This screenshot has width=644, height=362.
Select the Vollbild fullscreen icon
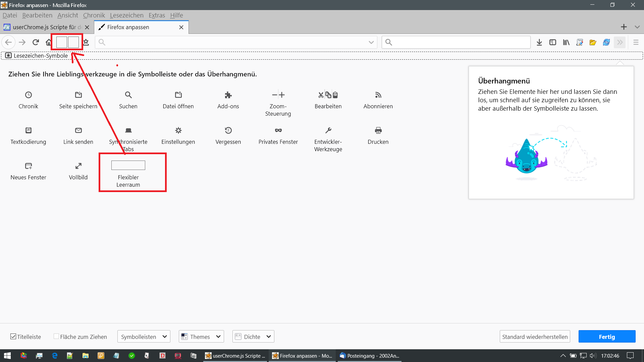click(78, 166)
